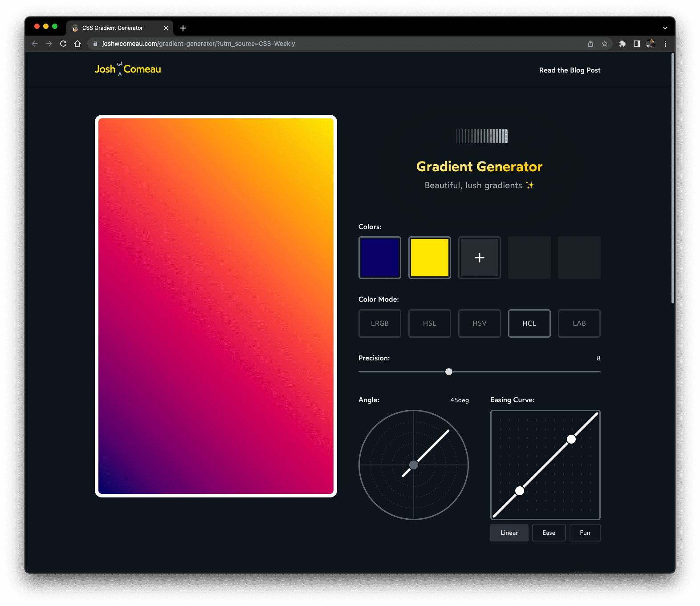
Task: Toggle the browser side panel icon
Action: pos(637,44)
